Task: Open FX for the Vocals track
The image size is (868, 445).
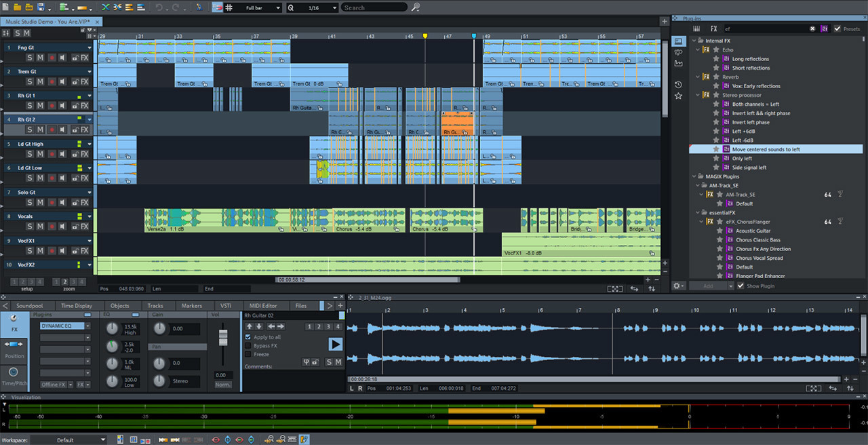Action: point(84,227)
